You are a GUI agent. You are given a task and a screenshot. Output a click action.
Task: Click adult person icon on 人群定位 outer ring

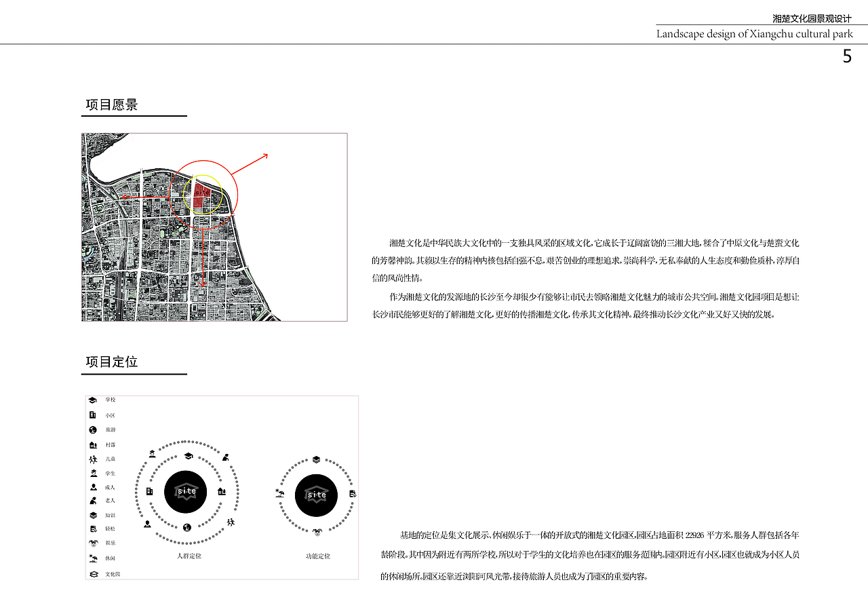point(147,524)
